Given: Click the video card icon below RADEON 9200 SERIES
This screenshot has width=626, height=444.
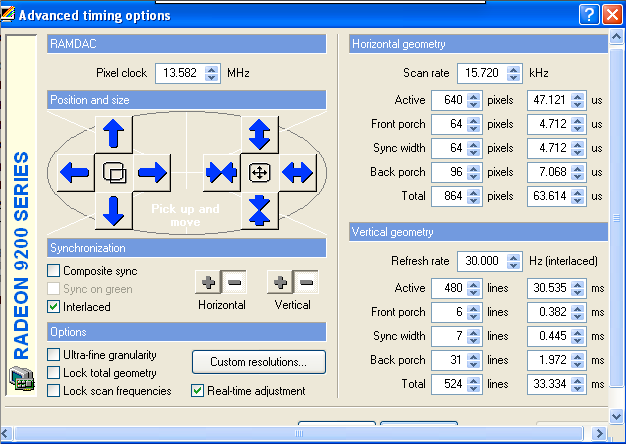Looking at the screenshot, I should [x=22, y=379].
